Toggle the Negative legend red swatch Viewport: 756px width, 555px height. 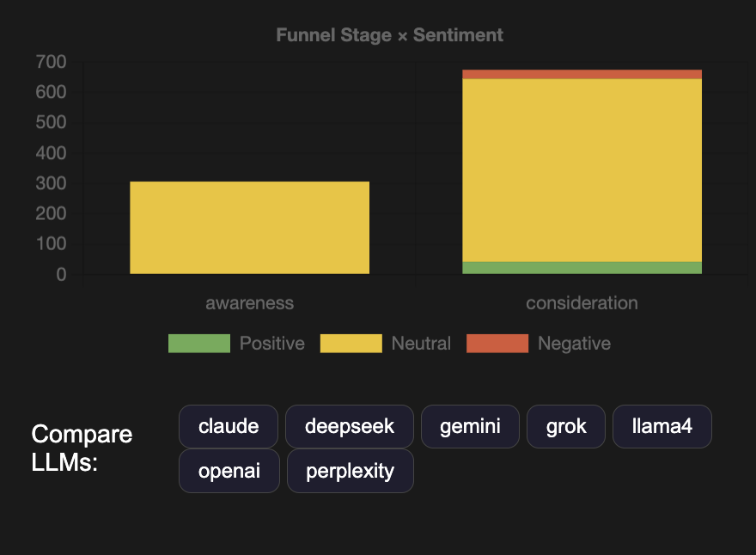[x=497, y=344]
